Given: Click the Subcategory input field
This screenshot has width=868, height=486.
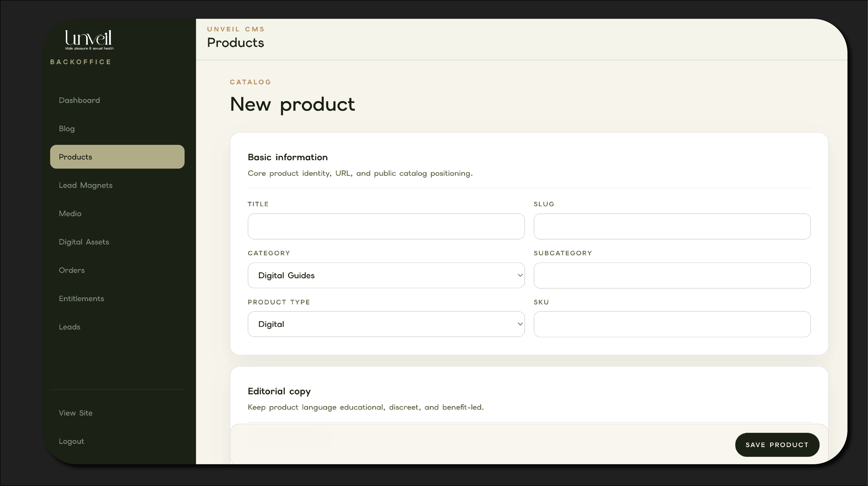Looking at the screenshot, I should 672,275.
